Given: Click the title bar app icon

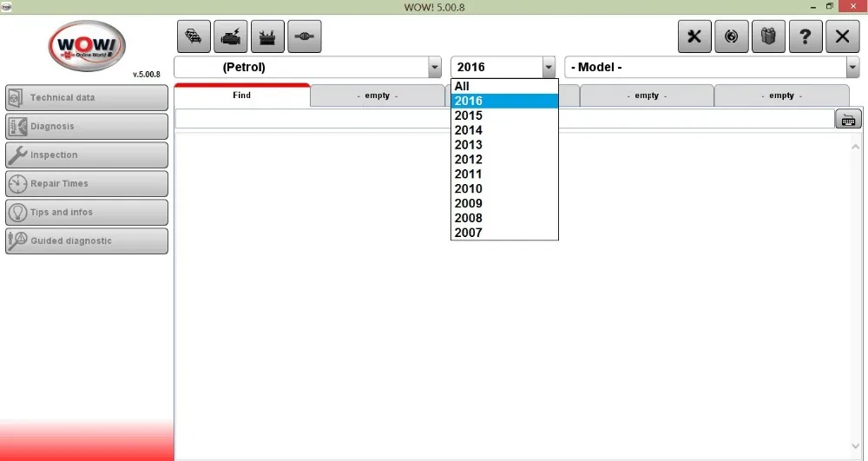Looking at the screenshot, I should [6, 7].
